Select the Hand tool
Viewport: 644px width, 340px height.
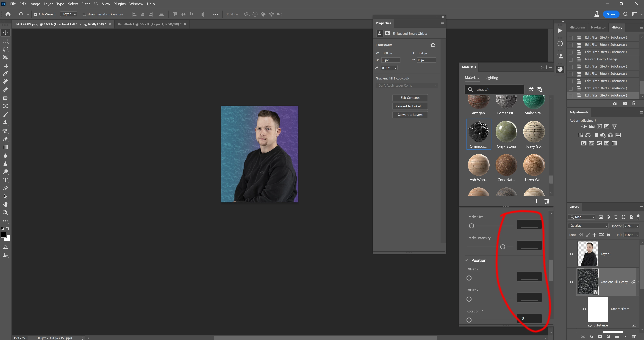pyautogui.click(x=5, y=204)
